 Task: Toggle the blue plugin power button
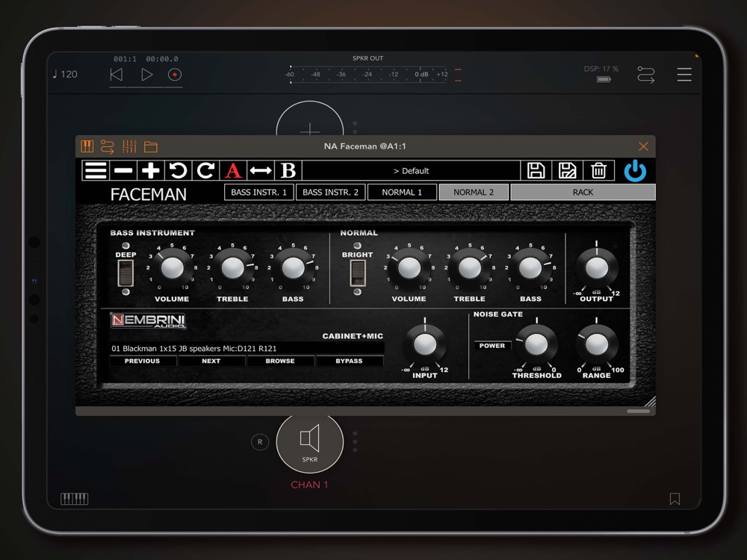coord(635,170)
